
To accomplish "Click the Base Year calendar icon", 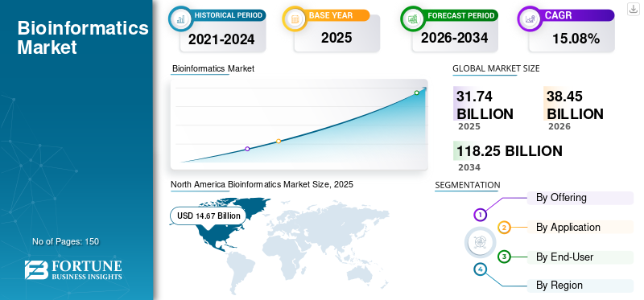I will click(295, 18).
